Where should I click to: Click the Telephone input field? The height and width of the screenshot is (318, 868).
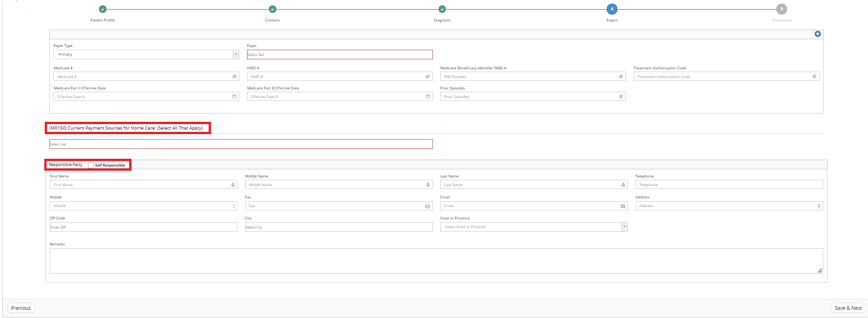[729, 185]
